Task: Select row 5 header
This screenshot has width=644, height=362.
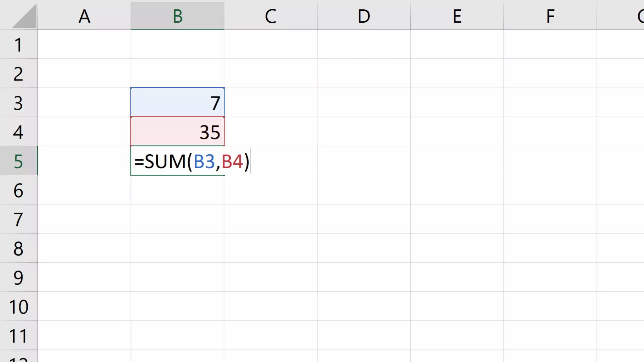Action: point(18,161)
